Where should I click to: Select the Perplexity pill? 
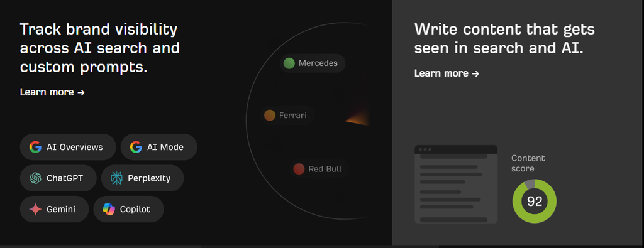[x=143, y=178]
